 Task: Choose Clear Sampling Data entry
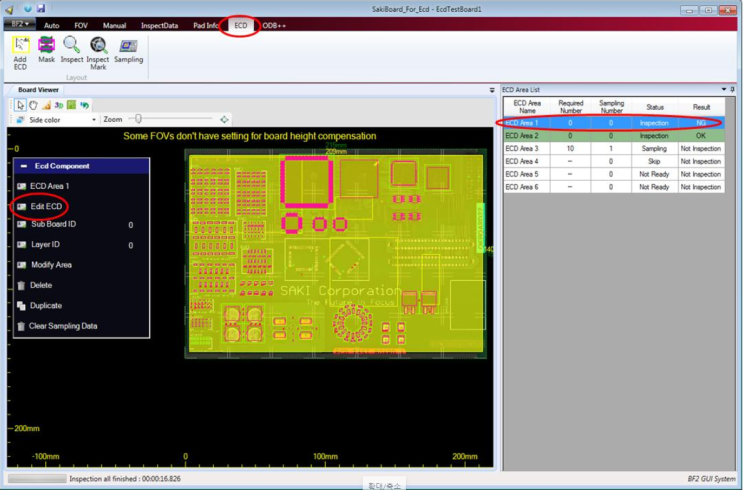63,326
